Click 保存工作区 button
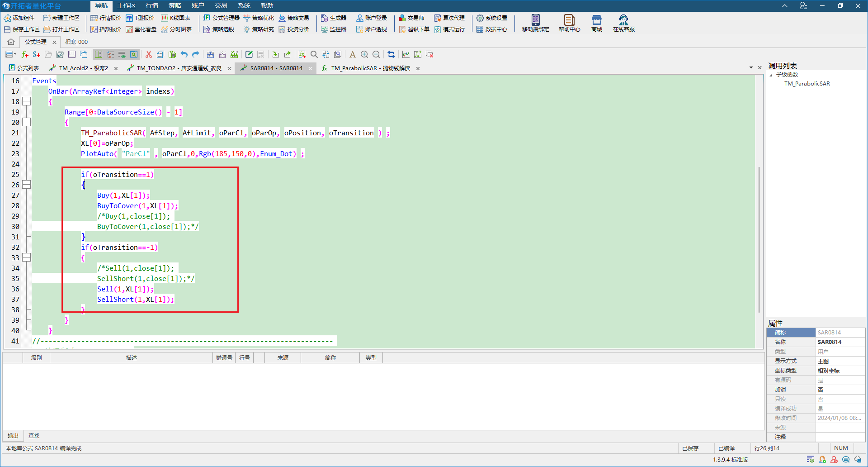The width and height of the screenshot is (868, 467). point(22,29)
